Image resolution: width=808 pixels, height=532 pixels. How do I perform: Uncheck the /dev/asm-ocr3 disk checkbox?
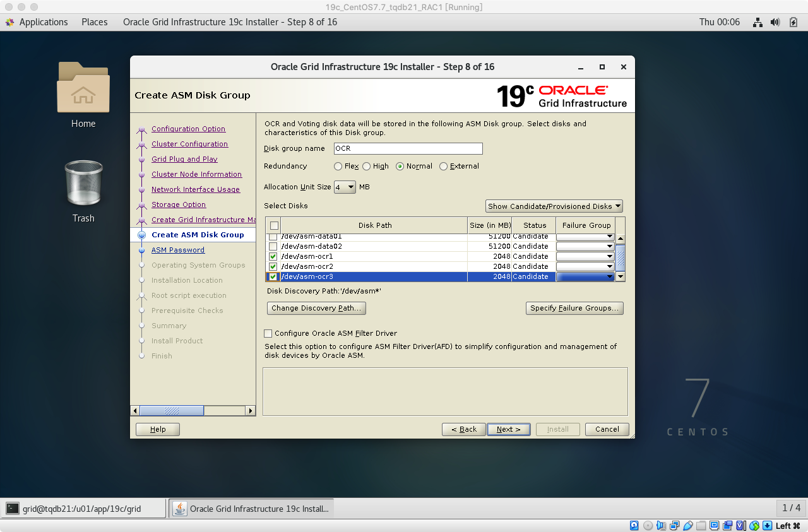(273, 276)
